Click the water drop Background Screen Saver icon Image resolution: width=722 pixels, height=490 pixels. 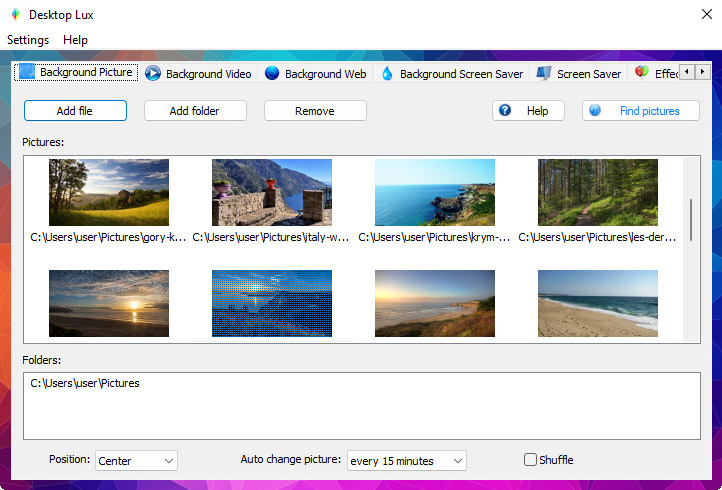pos(387,73)
